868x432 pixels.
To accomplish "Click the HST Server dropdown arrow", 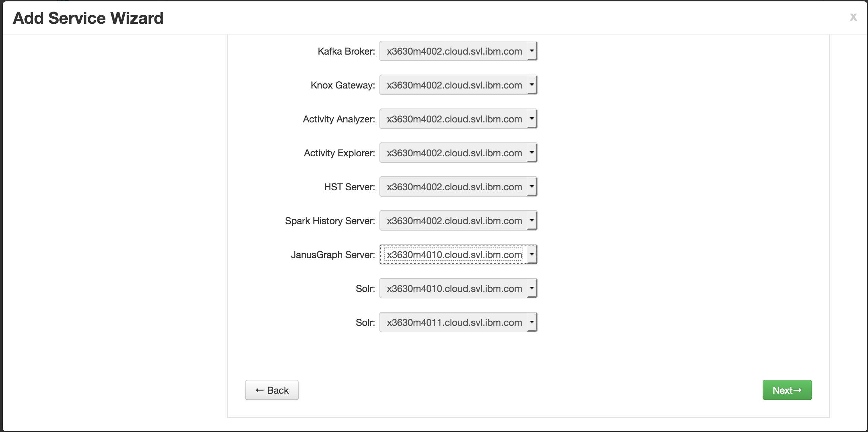I will (x=532, y=186).
